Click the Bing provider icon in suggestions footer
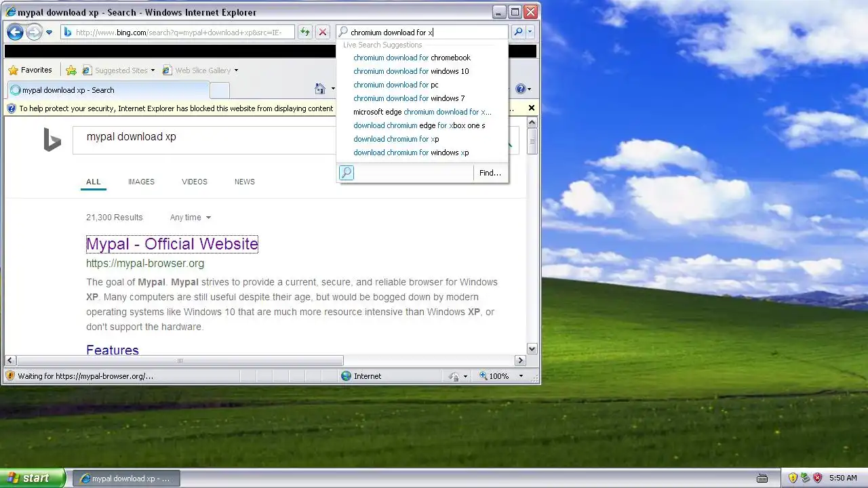This screenshot has width=868, height=488. coord(346,173)
